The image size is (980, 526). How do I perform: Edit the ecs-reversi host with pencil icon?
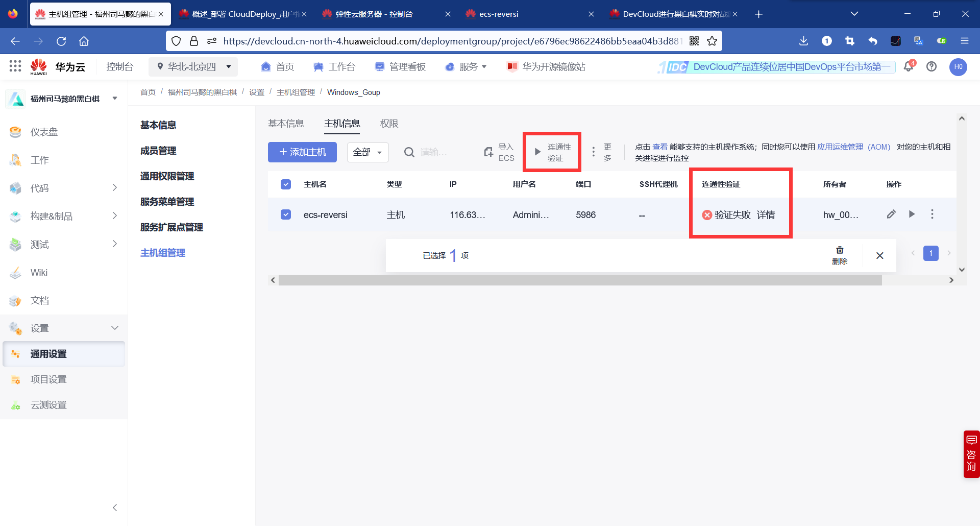coord(892,214)
